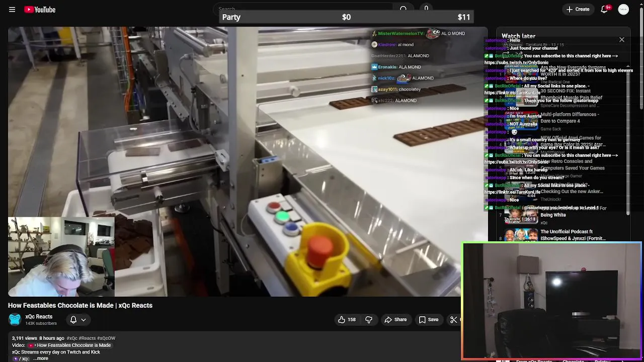Open 'Multi-platform Differences - Dare to Compare 4'
Screen dimensions: 644x362
tap(570, 118)
